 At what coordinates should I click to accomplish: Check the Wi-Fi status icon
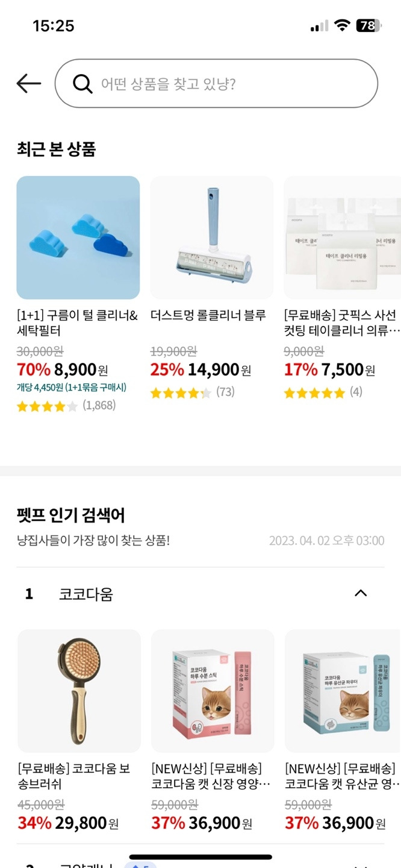343,25
